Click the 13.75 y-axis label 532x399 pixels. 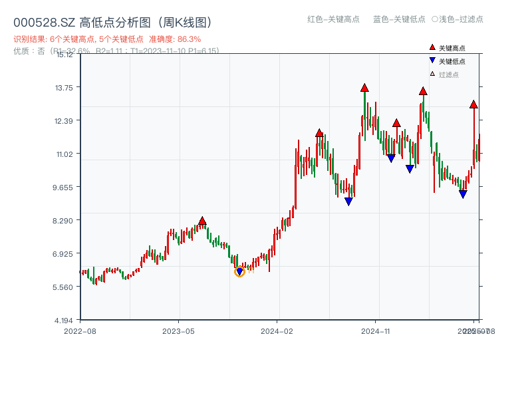click(x=64, y=88)
